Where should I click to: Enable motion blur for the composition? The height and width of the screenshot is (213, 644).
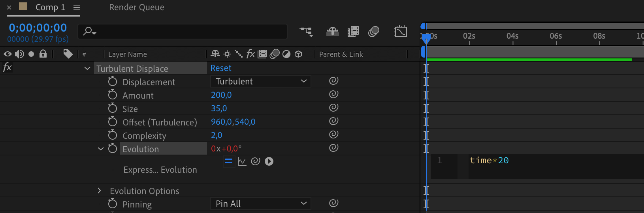tap(373, 32)
